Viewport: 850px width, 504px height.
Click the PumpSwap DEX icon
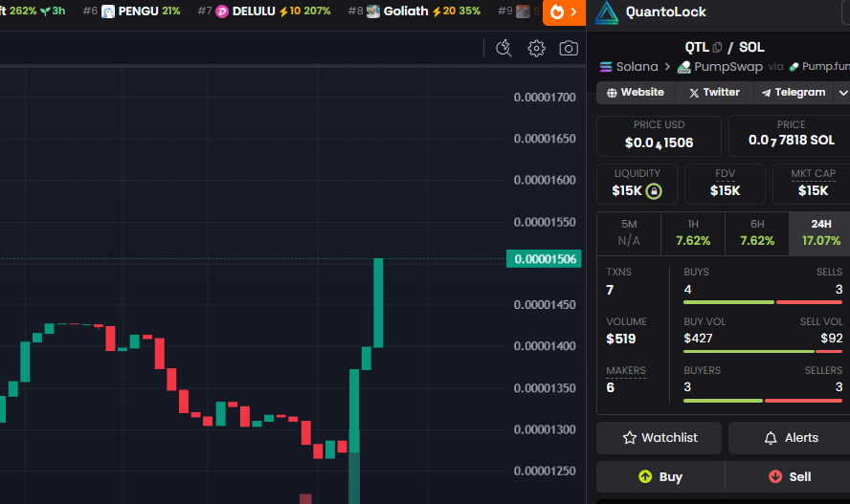pyautogui.click(x=684, y=67)
